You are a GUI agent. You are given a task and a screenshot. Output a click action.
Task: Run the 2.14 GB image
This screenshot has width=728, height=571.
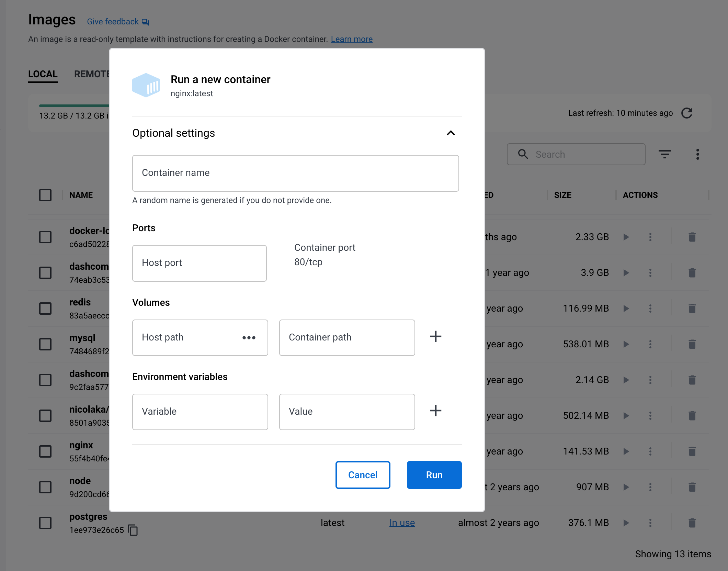click(626, 380)
